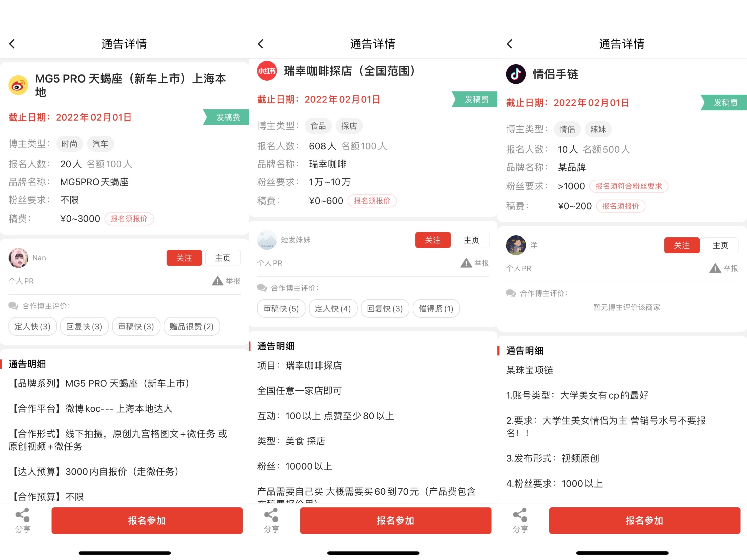Tap the comment icon beside 短发妹妹's 合作博主评价

262,288
